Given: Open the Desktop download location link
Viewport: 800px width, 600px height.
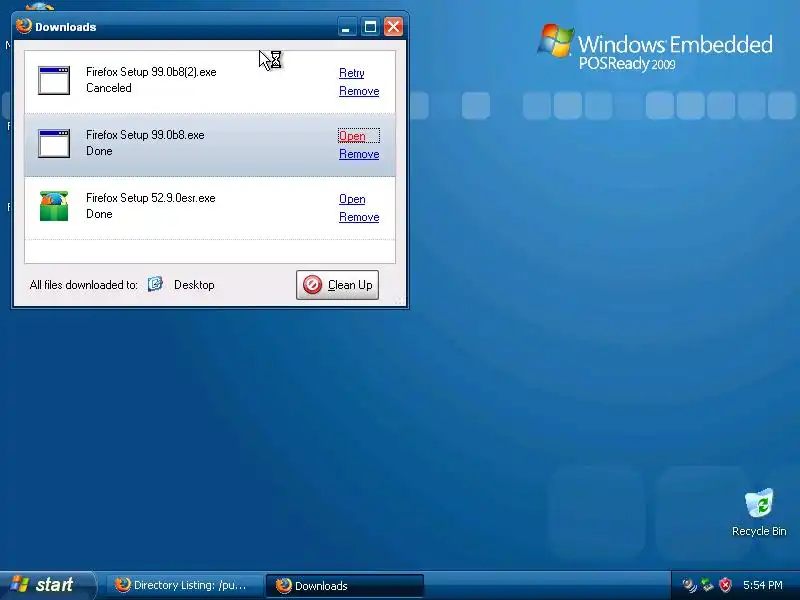Looking at the screenshot, I should pos(194,285).
